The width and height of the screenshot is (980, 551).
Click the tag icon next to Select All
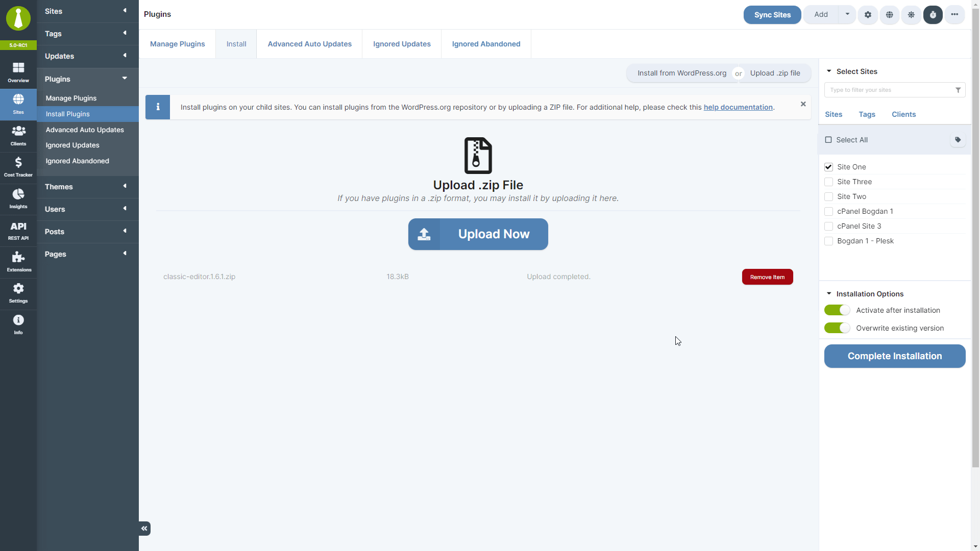click(x=958, y=139)
